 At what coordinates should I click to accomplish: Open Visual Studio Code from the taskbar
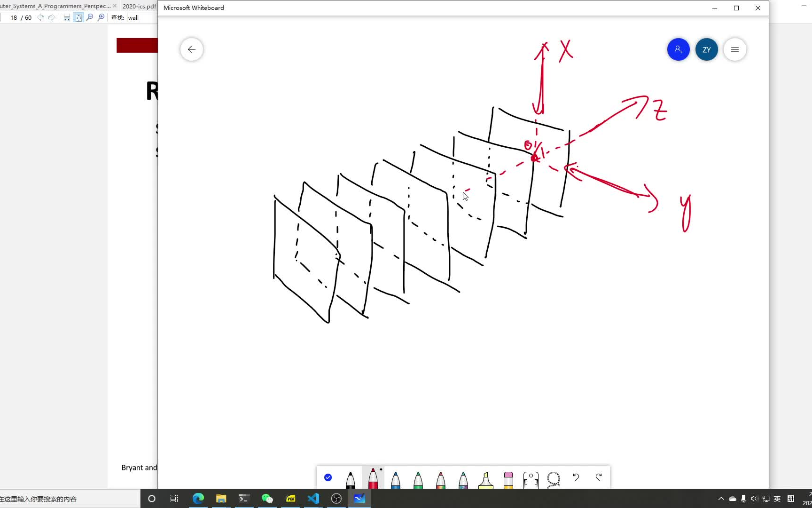313,499
